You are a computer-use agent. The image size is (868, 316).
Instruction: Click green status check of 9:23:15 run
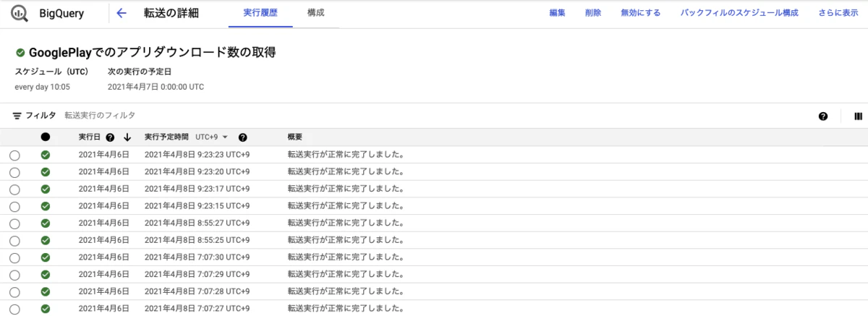pos(46,206)
